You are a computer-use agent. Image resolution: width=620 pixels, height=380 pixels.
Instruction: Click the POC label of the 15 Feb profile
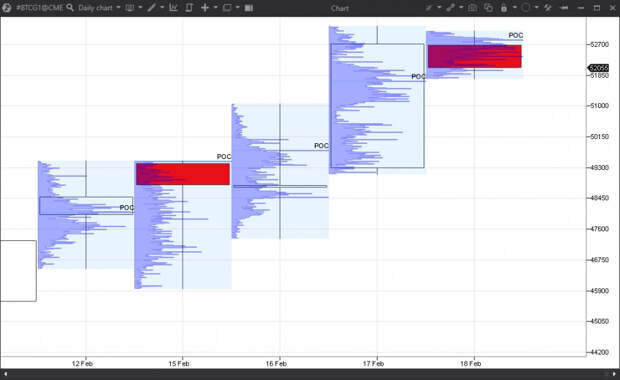[224, 157]
